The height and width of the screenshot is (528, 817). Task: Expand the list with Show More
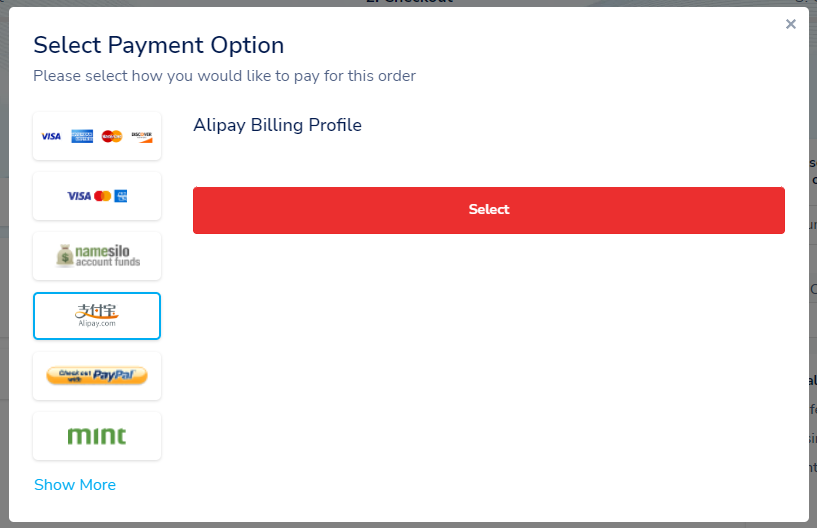pyautogui.click(x=75, y=485)
